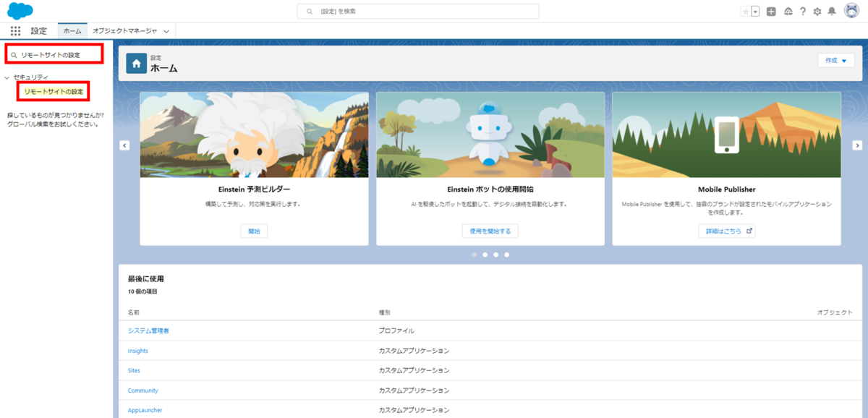The image size is (868, 418).
Task: Go to the previous carousel slide
Action: click(x=124, y=145)
